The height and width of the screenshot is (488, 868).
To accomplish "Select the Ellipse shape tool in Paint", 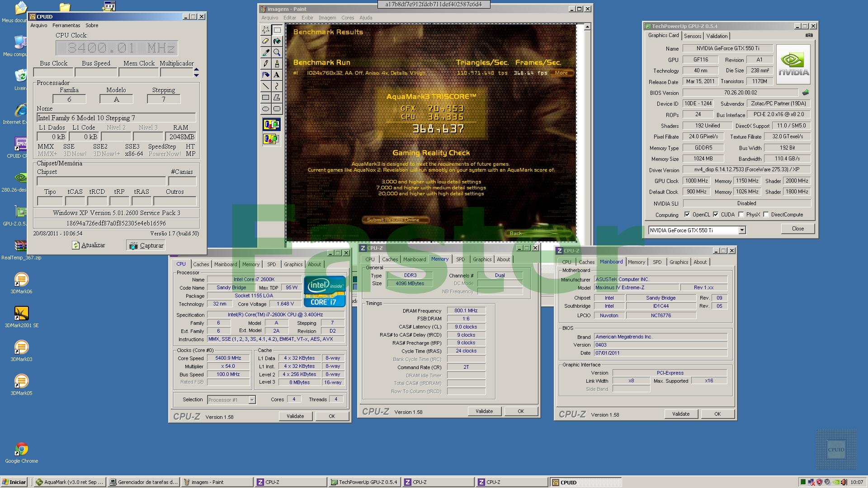I will (265, 108).
